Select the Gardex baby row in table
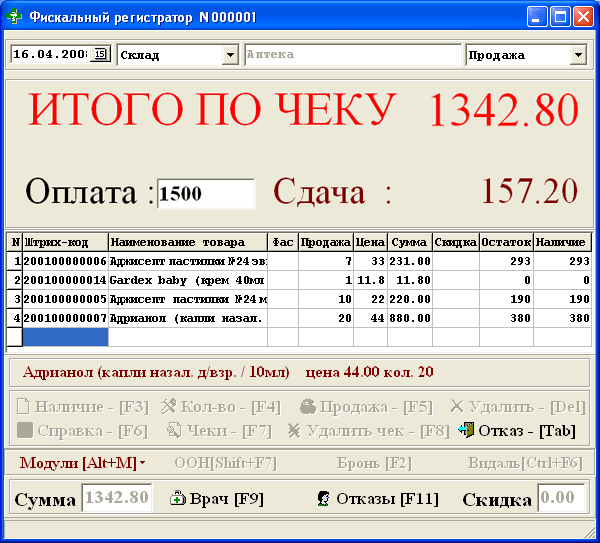 click(x=188, y=279)
